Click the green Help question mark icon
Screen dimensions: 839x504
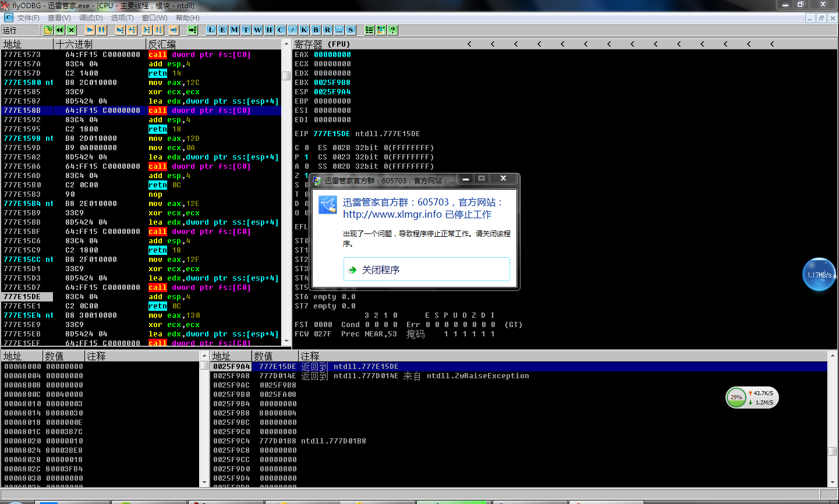[x=392, y=30]
